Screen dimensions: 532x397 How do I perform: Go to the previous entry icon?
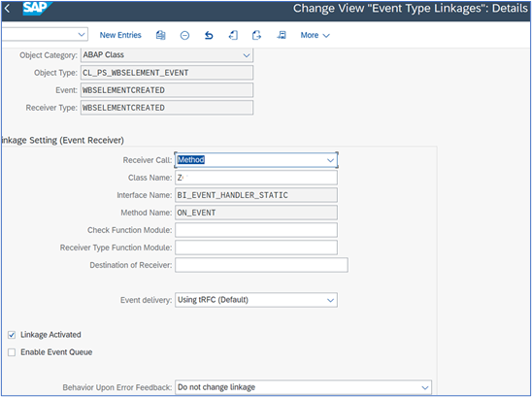coord(233,35)
